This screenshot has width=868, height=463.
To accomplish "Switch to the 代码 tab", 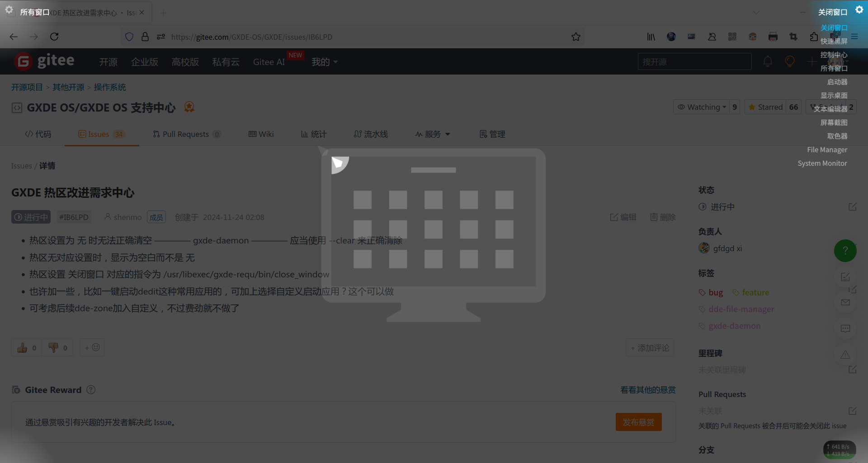I will tap(38, 134).
